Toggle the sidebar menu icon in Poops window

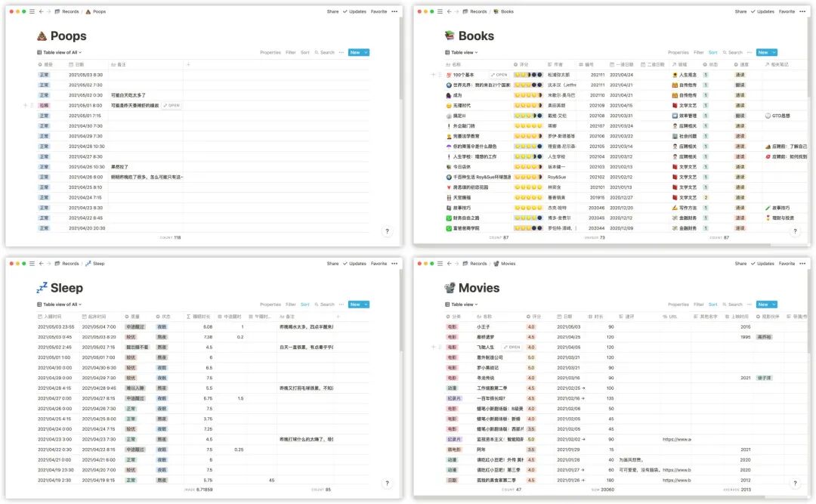coord(32,11)
